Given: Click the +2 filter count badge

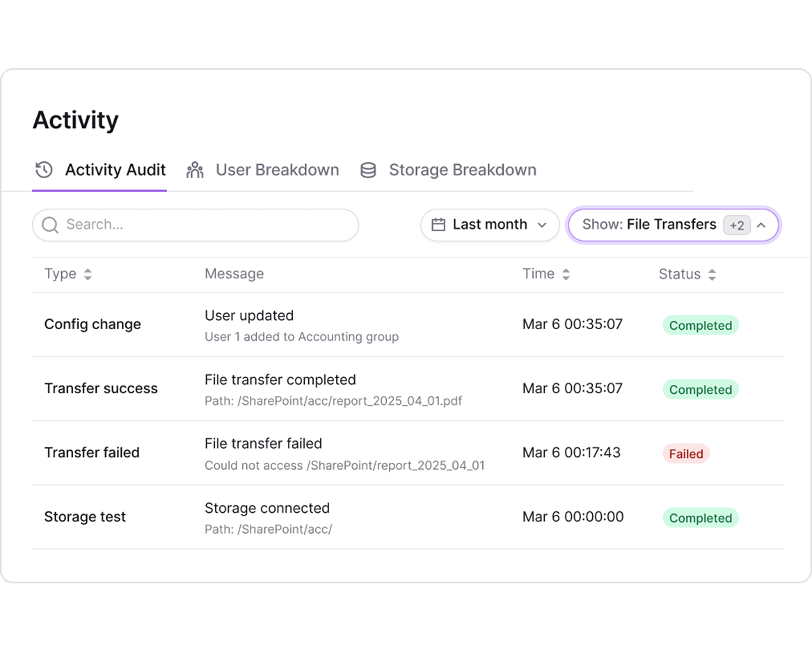Looking at the screenshot, I should [737, 225].
